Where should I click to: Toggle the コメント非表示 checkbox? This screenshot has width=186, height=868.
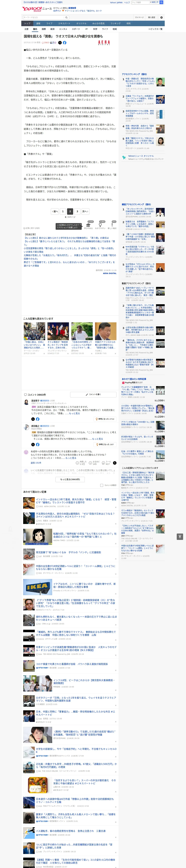click(x=102, y=485)
